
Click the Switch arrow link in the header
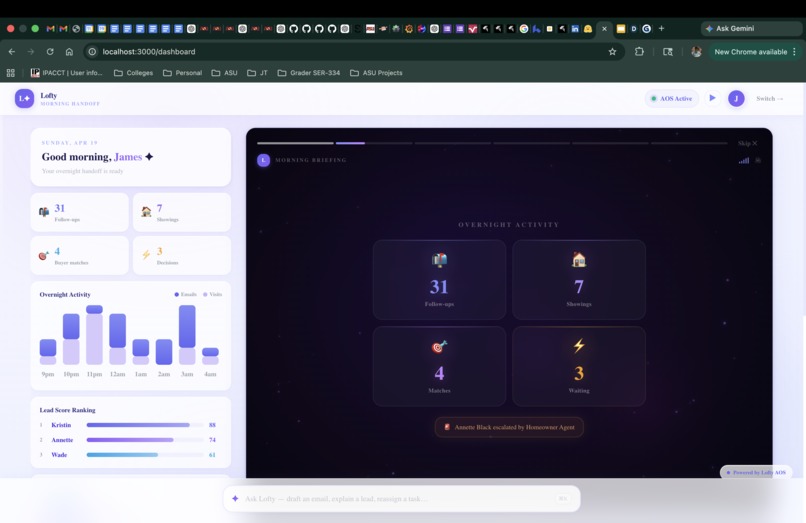[770, 98]
